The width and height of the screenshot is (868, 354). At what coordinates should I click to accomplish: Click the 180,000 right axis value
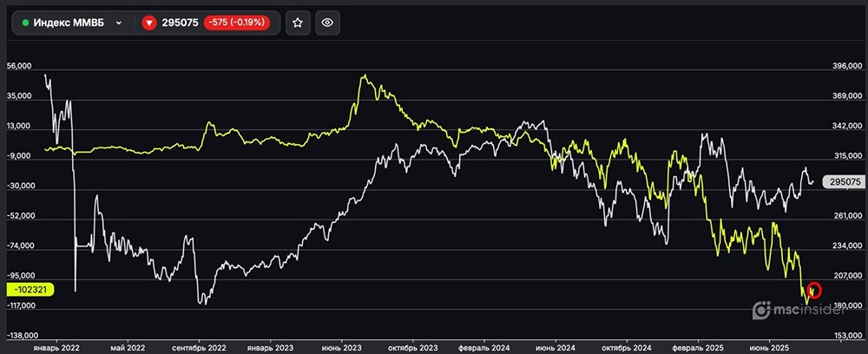847,306
